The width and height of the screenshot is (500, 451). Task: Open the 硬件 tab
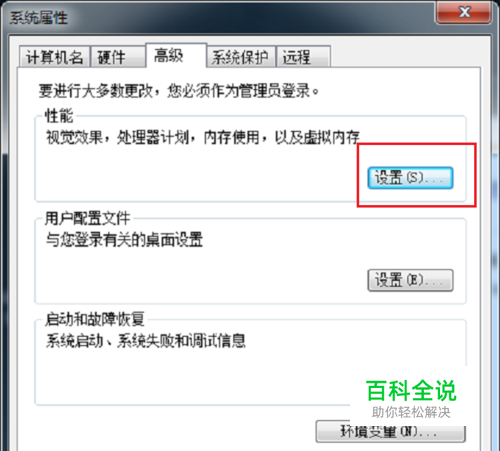(118, 57)
